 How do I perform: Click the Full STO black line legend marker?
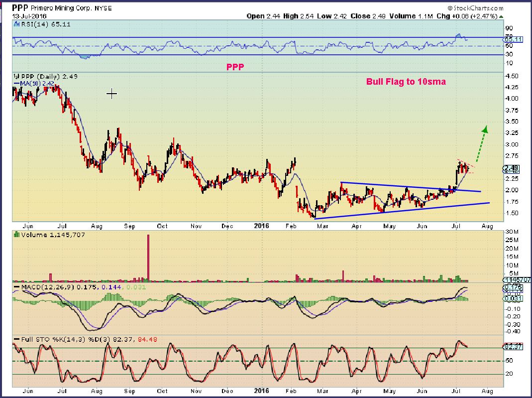[x=16, y=340]
